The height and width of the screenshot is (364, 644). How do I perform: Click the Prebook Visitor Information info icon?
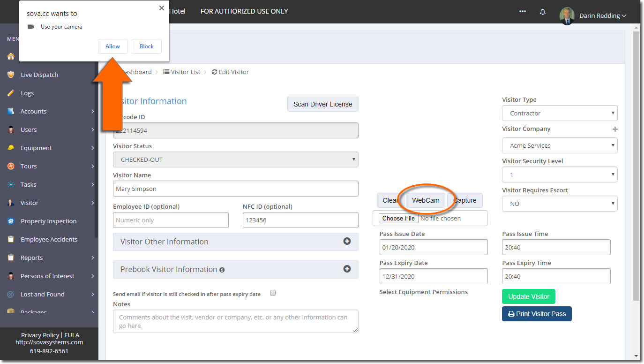click(222, 270)
